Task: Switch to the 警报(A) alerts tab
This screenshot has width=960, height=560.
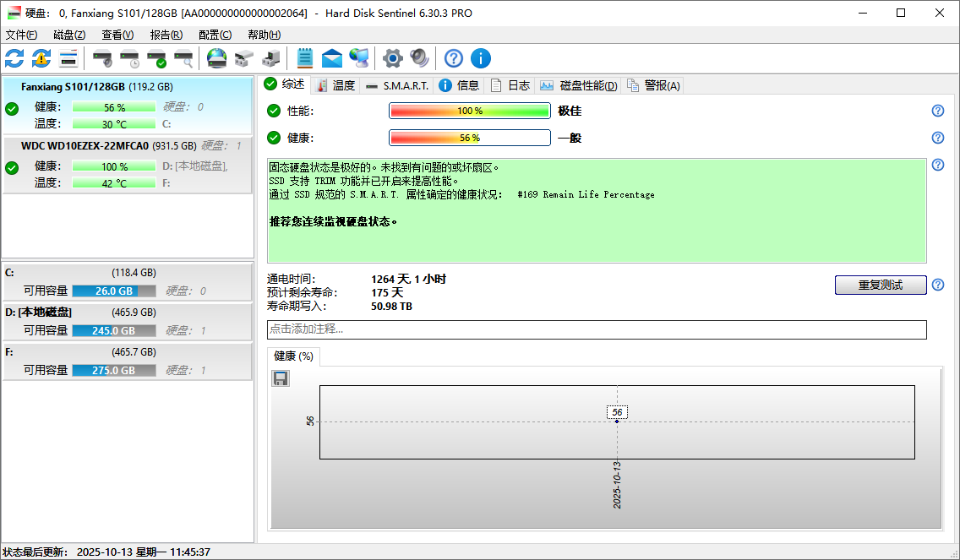Action: click(x=653, y=85)
